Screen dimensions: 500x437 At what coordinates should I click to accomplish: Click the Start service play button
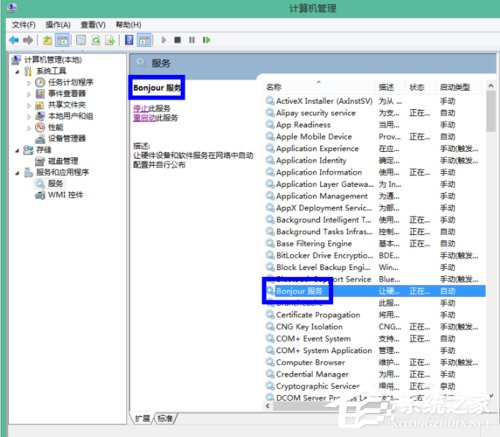point(164,40)
